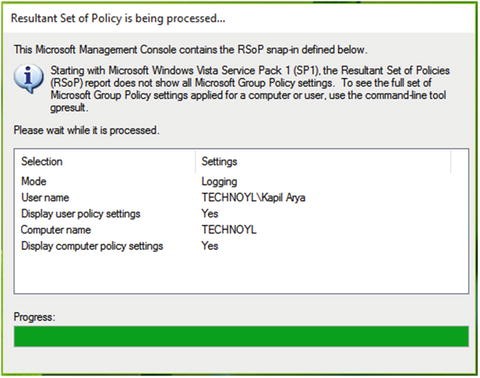Click the empty area of the settings list
Screen dimensions: 480x378
241,273
